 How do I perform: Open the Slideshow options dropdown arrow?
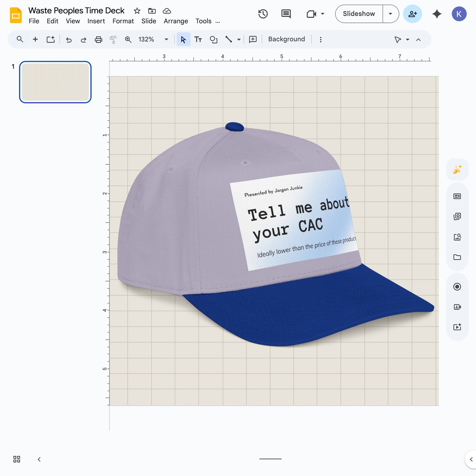tap(390, 14)
